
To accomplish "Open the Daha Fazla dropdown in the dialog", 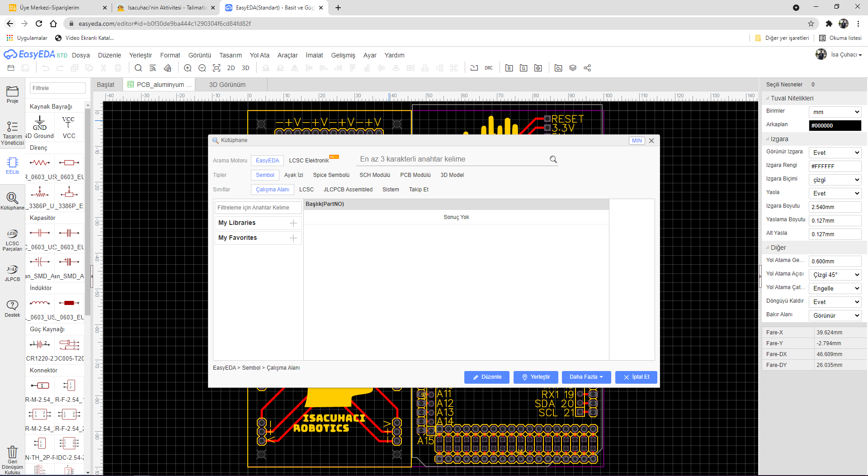I will (x=586, y=377).
